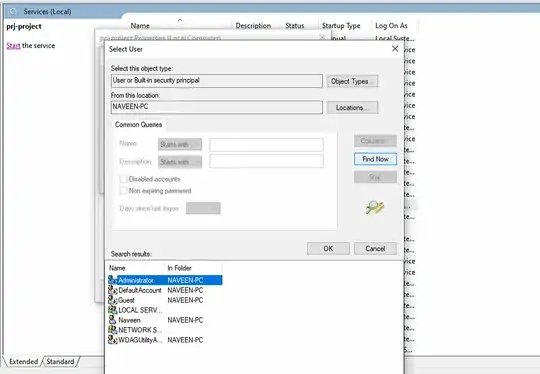Select the Administrator row name

coord(136,280)
